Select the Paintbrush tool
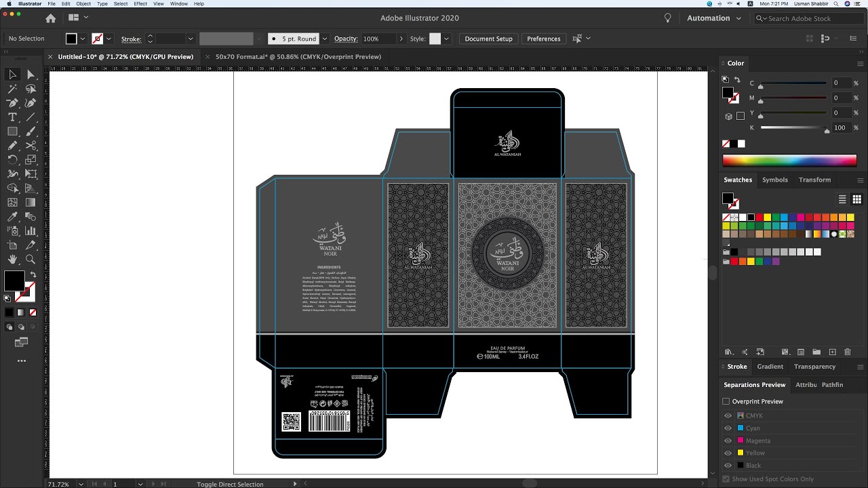This screenshot has width=868, height=488. pyautogui.click(x=31, y=131)
